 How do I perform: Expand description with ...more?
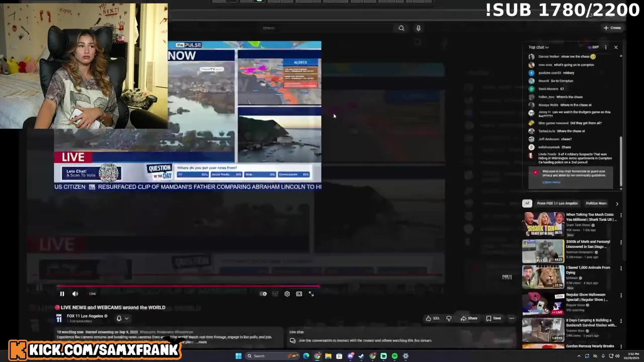201,342
